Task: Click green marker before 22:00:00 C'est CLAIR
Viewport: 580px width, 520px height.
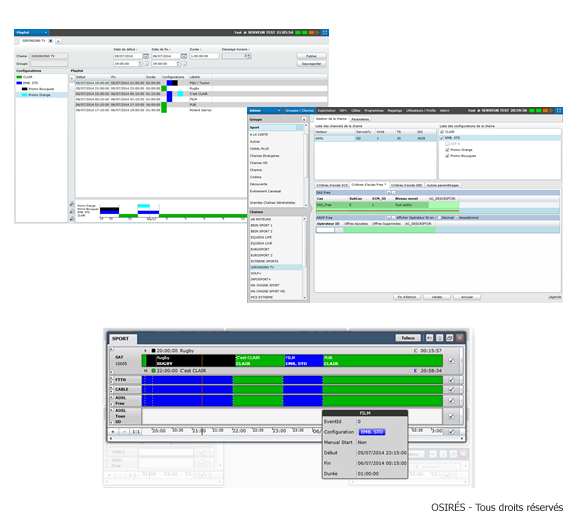Action: (154, 371)
